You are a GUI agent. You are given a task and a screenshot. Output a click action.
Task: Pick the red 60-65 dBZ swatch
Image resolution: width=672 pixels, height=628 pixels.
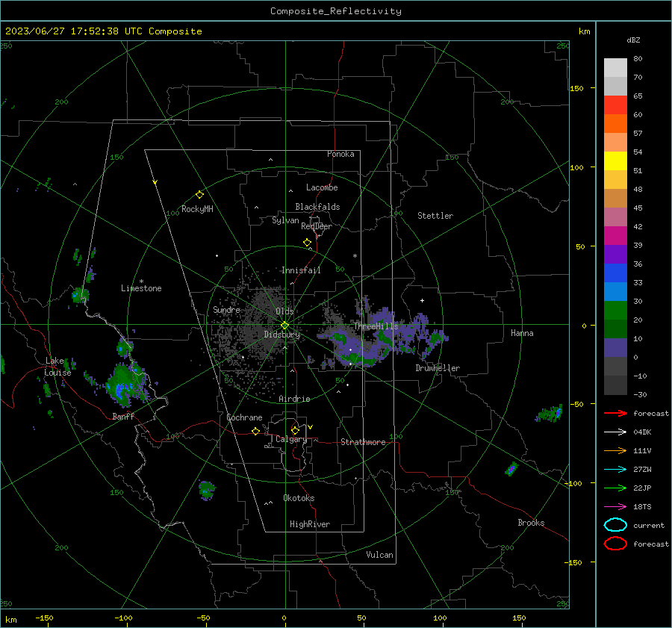tap(615, 105)
